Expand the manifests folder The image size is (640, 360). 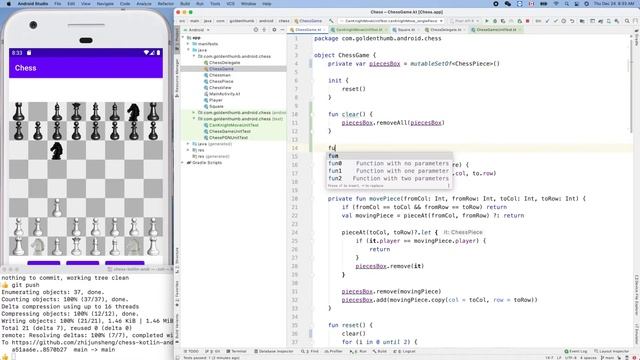(188, 44)
